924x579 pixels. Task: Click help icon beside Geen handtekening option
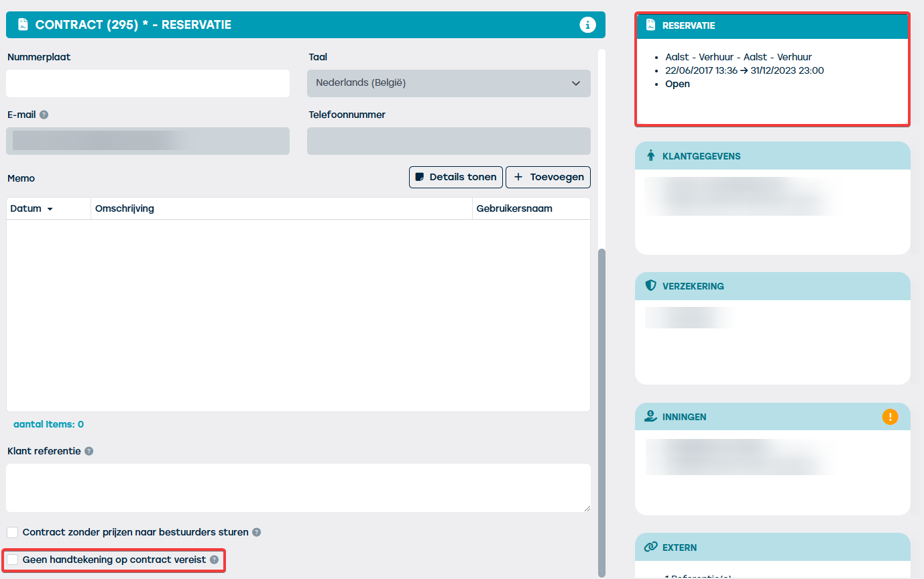pos(214,560)
